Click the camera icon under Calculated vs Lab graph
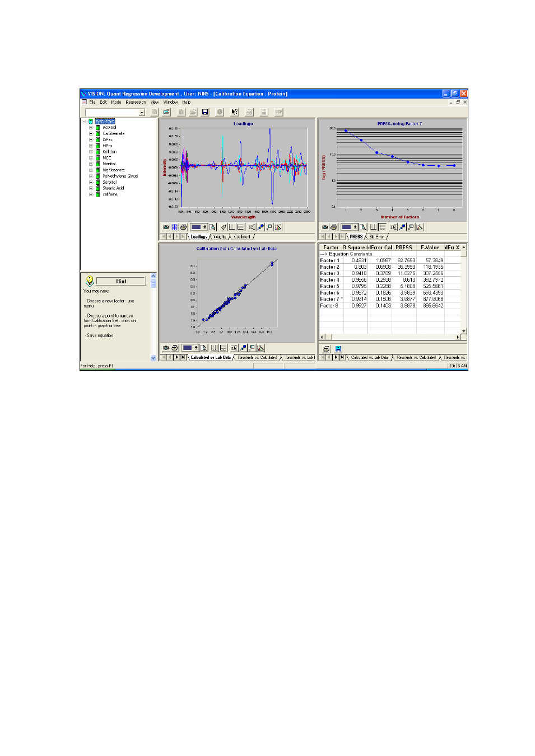The image size is (535, 756). click(x=166, y=348)
